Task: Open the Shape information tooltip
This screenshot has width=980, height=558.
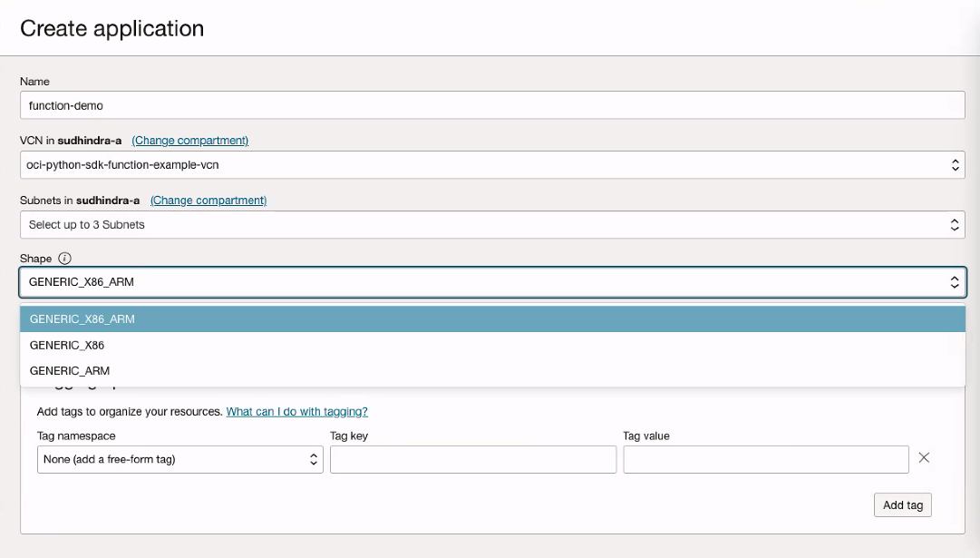Action: coord(63,258)
